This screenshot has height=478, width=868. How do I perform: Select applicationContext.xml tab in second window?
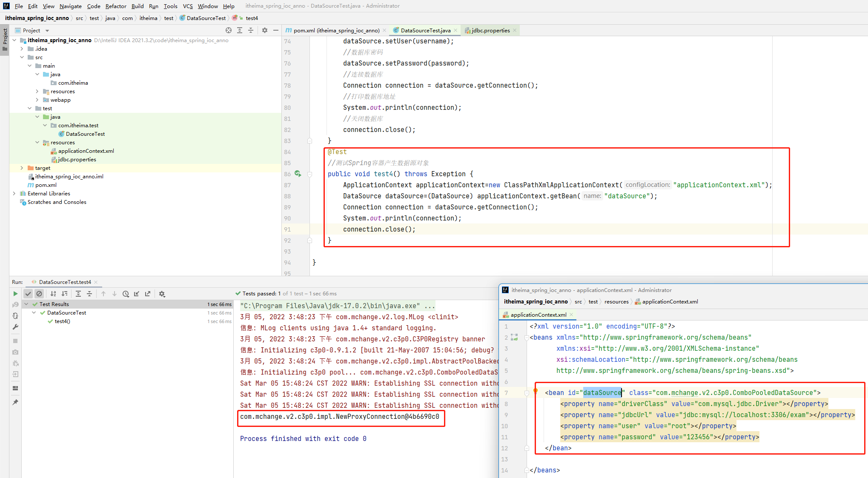pos(538,315)
